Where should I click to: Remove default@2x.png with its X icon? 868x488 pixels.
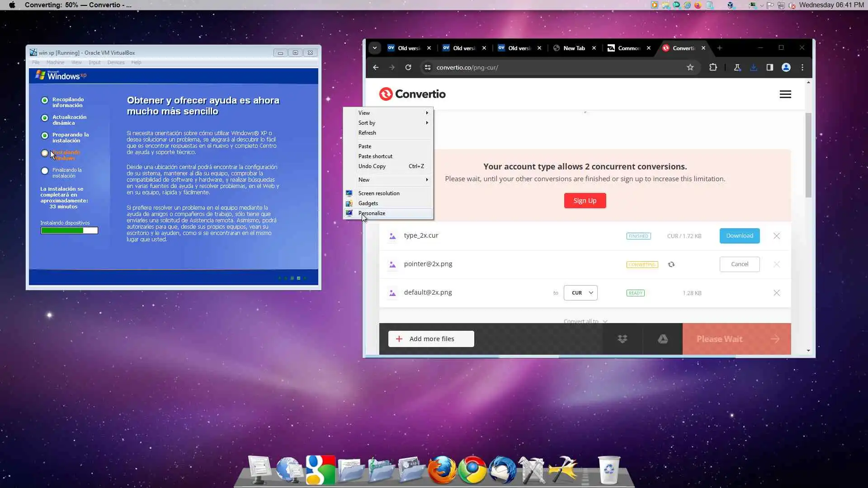click(x=777, y=293)
